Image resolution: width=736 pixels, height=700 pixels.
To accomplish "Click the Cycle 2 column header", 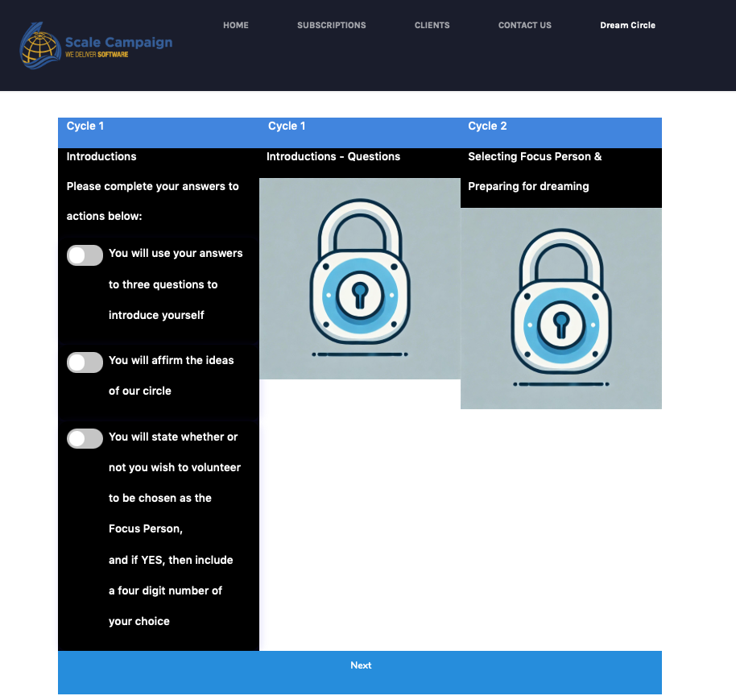I will tap(487, 126).
